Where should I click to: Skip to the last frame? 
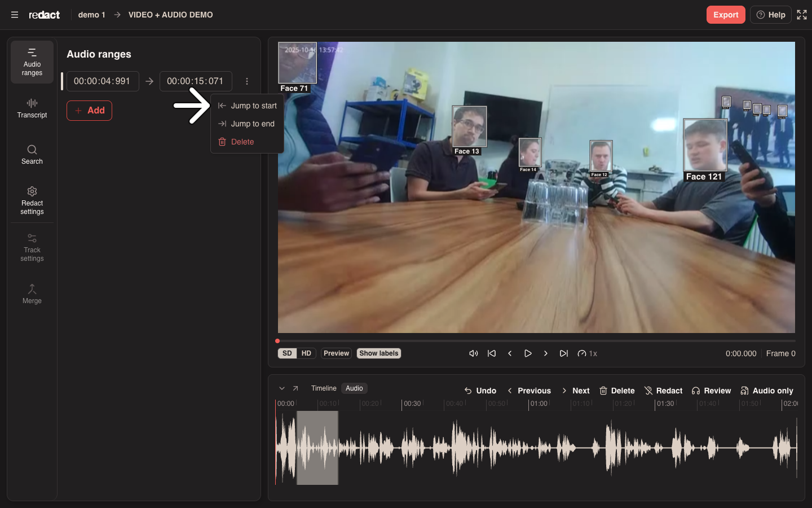(x=564, y=353)
